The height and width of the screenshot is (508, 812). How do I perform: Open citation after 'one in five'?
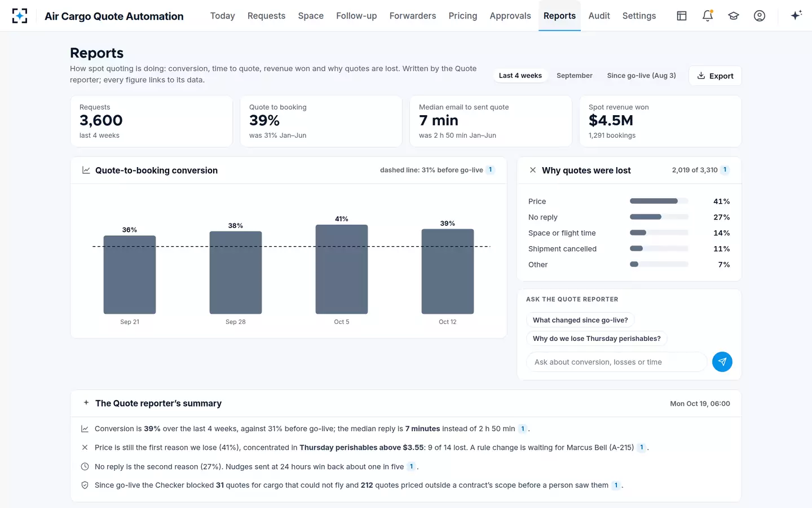(x=412, y=467)
